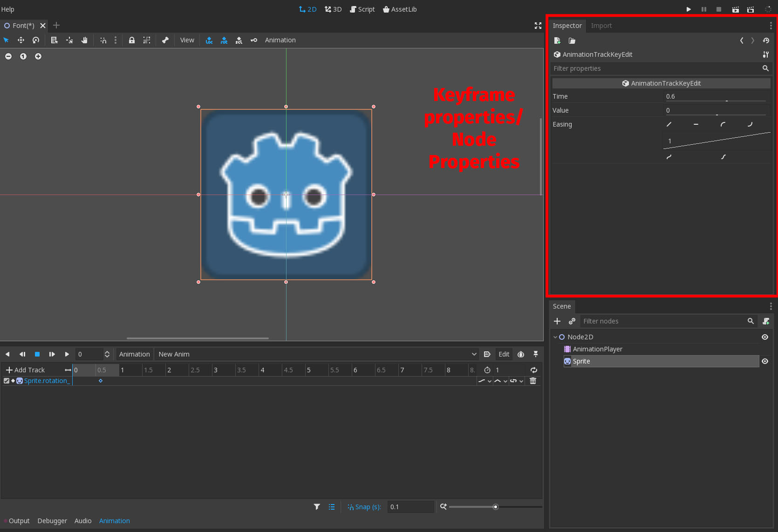The height and width of the screenshot is (532, 778).
Task: Open the View menu in viewport toolbar
Action: tap(187, 40)
